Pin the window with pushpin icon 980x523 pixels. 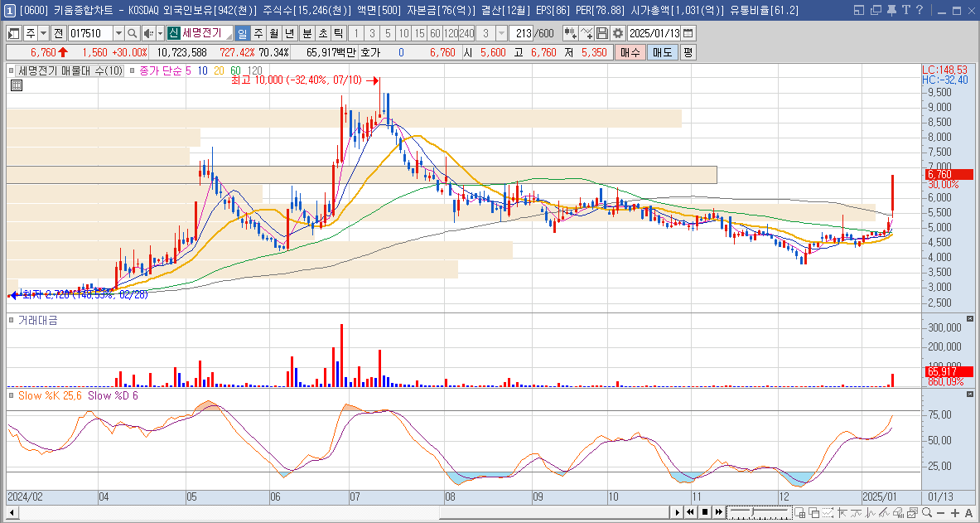pos(891,10)
